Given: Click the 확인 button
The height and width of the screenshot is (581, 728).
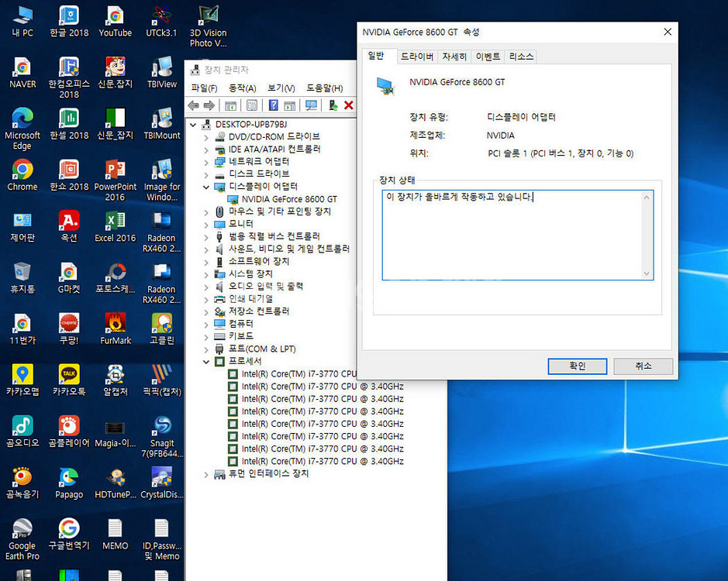Looking at the screenshot, I should tap(577, 366).
